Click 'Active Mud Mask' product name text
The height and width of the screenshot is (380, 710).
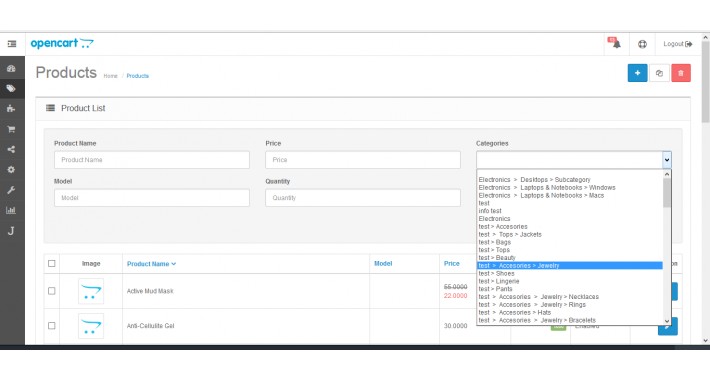pyautogui.click(x=150, y=291)
